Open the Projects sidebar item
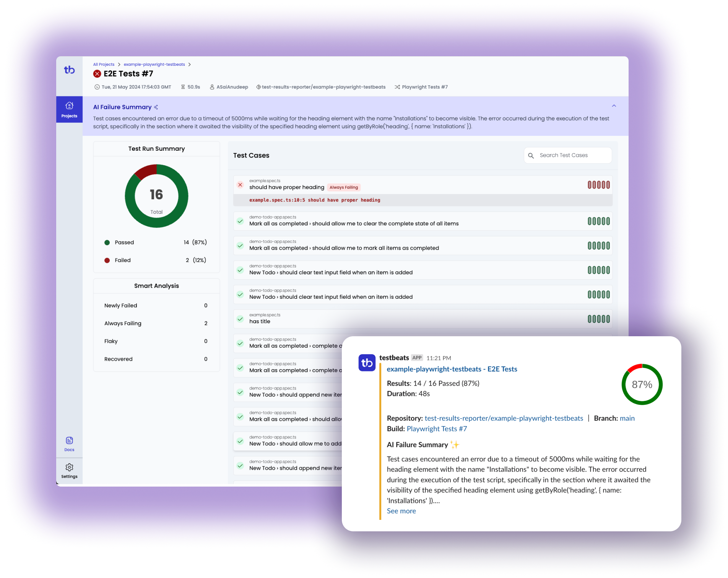This screenshot has width=728, height=578. (x=69, y=109)
